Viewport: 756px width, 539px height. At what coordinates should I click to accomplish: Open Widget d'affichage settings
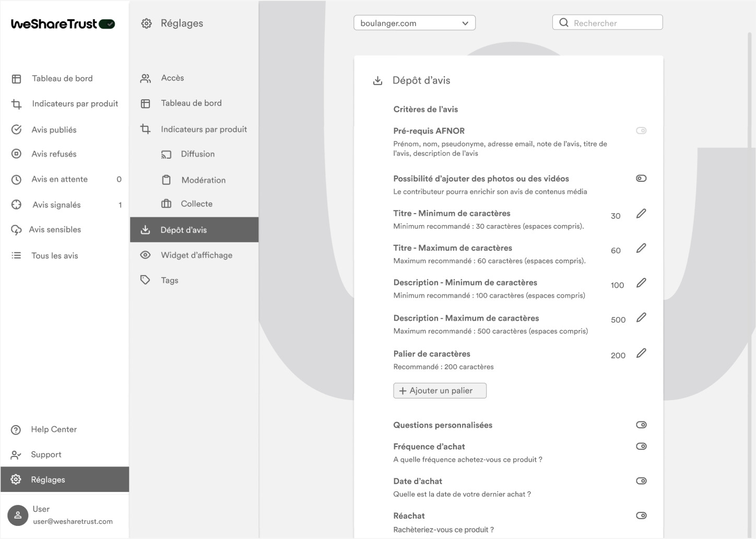point(196,255)
